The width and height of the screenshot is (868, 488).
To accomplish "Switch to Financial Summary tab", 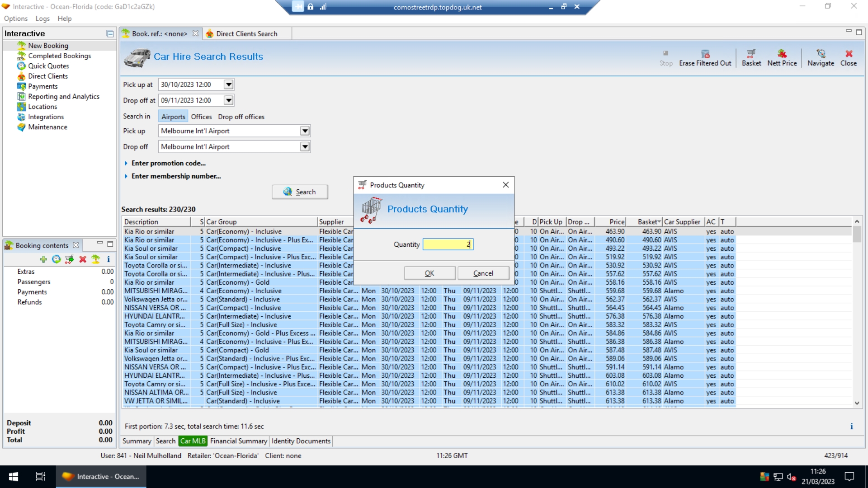I will [x=238, y=441].
